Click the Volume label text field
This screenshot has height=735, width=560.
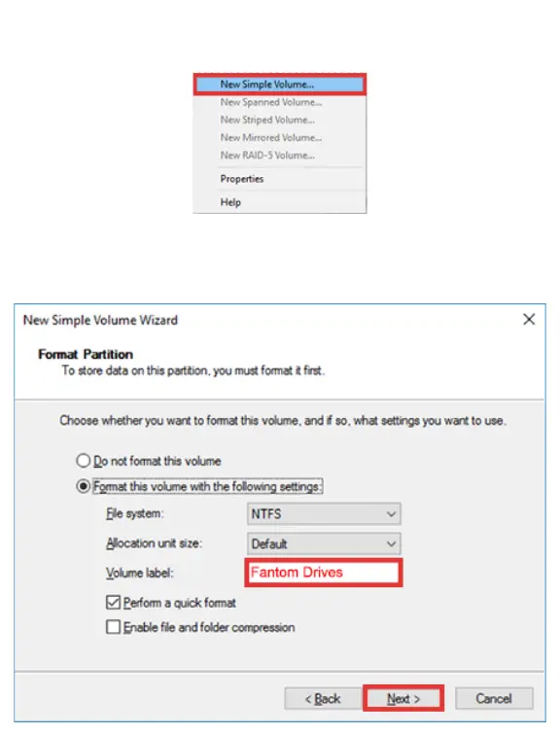click(x=324, y=573)
